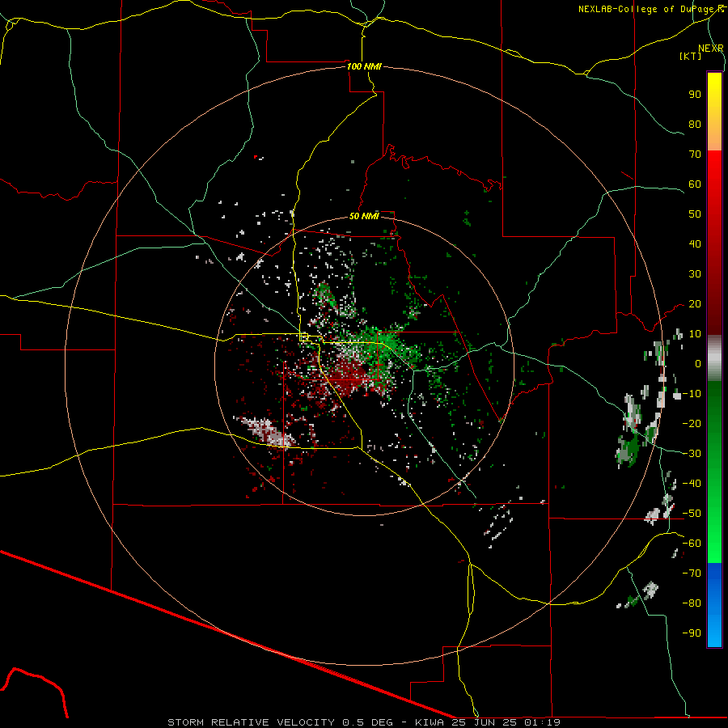Click the -10 knot scale label
728x728 pixels.
click(x=692, y=394)
